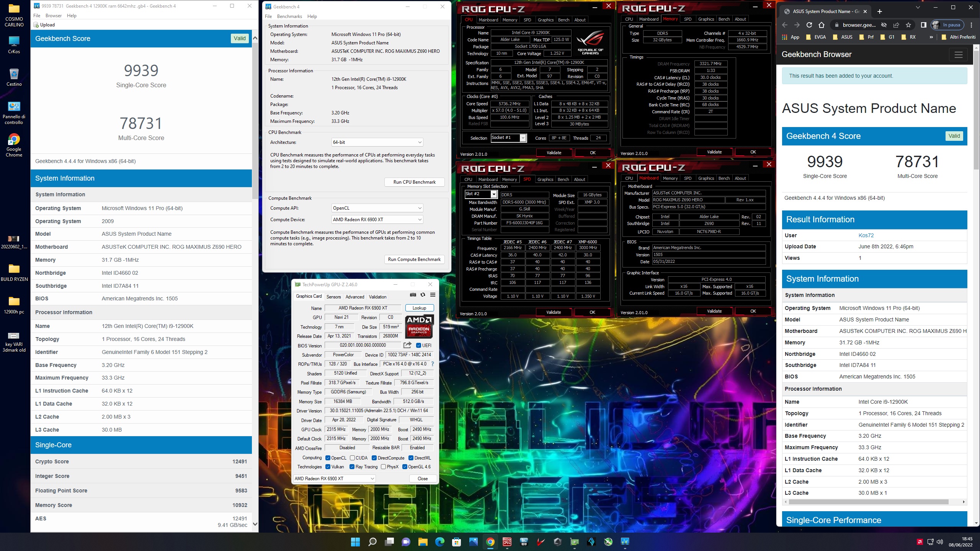Toggle Ray Tracing checkbox
The width and height of the screenshot is (980, 551).
[x=352, y=467]
